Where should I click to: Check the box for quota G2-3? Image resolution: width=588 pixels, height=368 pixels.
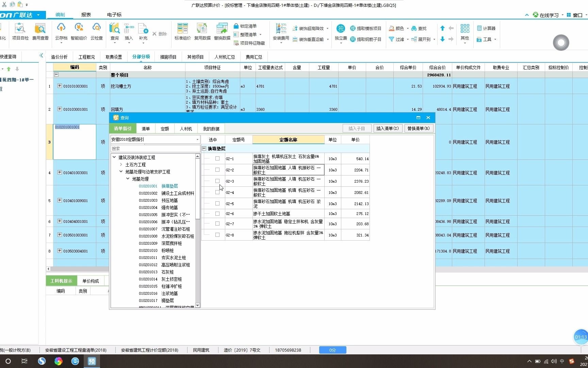pyautogui.click(x=217, y=181)
